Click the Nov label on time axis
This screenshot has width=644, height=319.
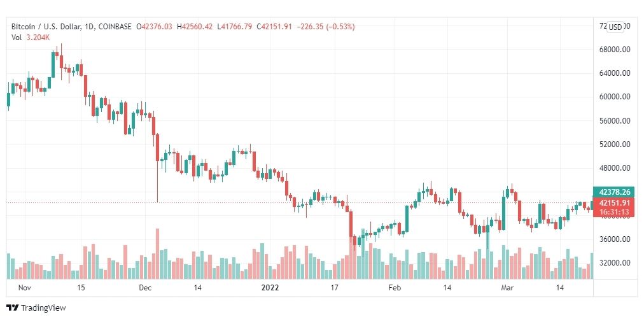(x=24, y=288)
